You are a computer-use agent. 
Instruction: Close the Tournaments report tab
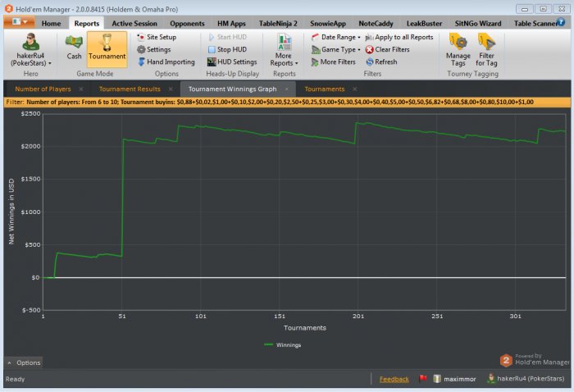355,89
